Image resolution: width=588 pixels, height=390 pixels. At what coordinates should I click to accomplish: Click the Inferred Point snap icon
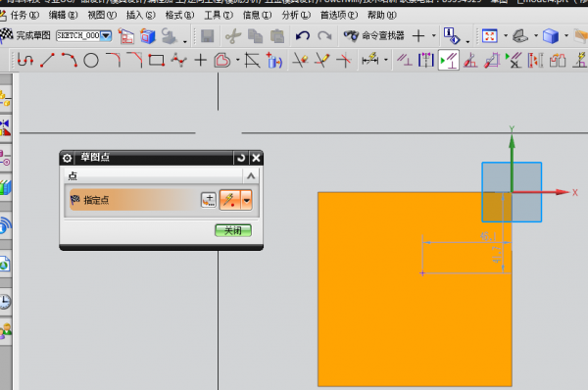point(230,200)
